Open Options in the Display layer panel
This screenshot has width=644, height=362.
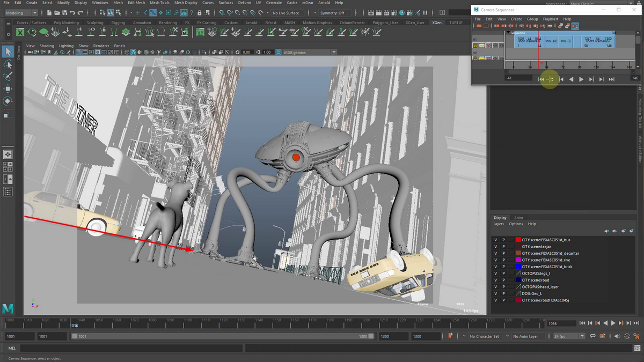point(516,224)
